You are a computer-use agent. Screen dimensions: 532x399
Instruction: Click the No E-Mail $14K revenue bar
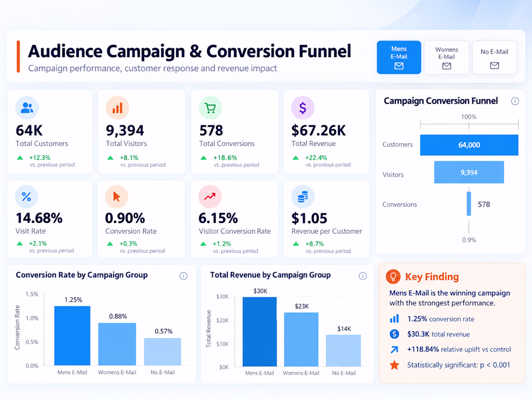point(343,351)
